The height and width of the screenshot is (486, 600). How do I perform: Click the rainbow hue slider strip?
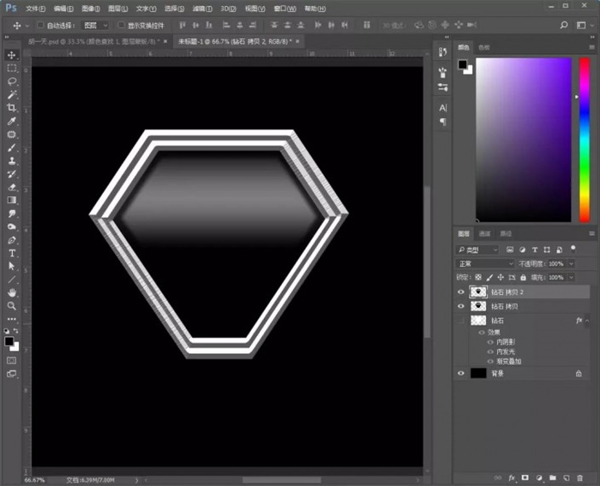585,140
